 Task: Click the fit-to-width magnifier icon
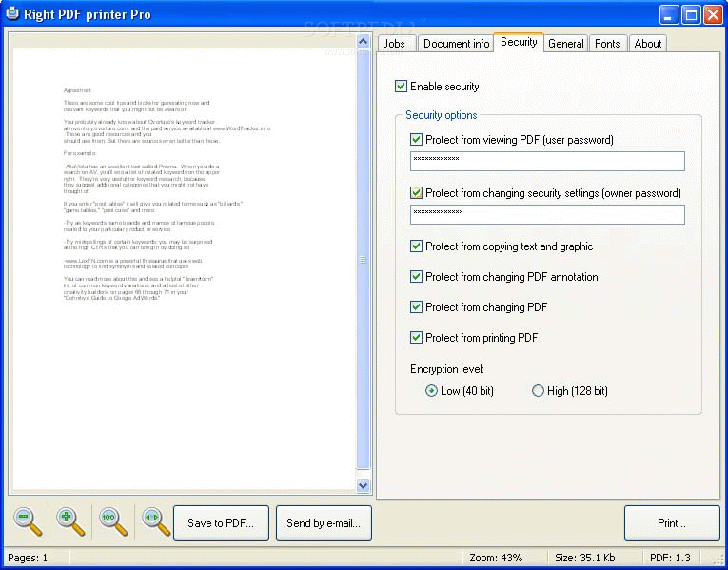click(155, 522)
